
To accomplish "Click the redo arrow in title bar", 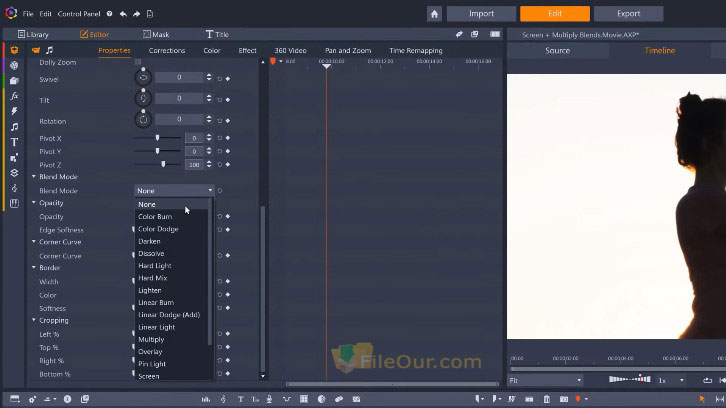I will [x=136, y=15].
